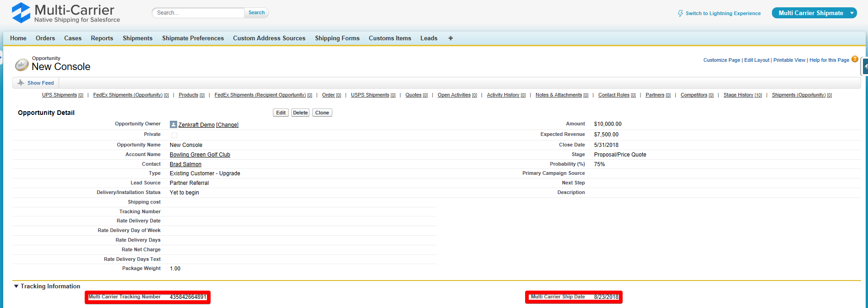868x308 pixels.
Task: Click the owner avatar icon
Action: (x=174, y=124)
